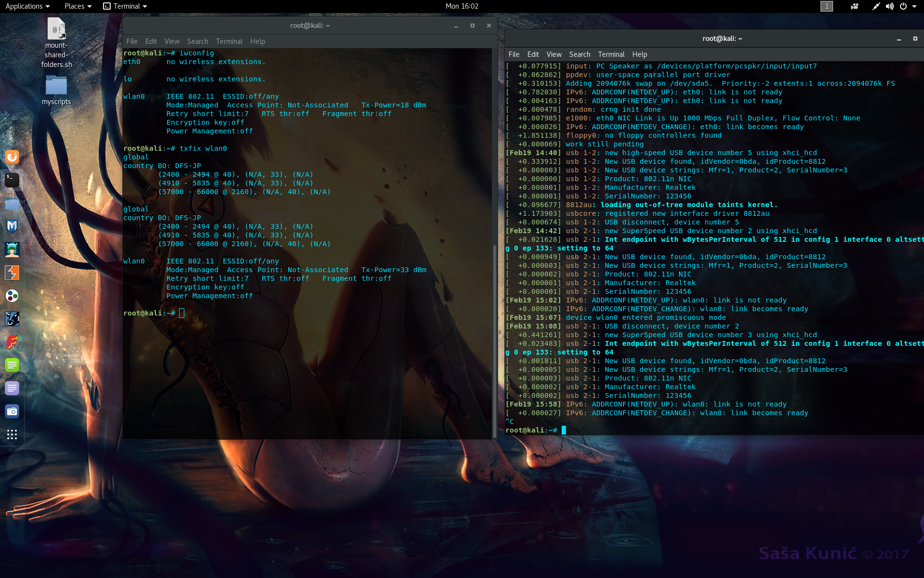Open the Files folder in dock

coord(12,203)
